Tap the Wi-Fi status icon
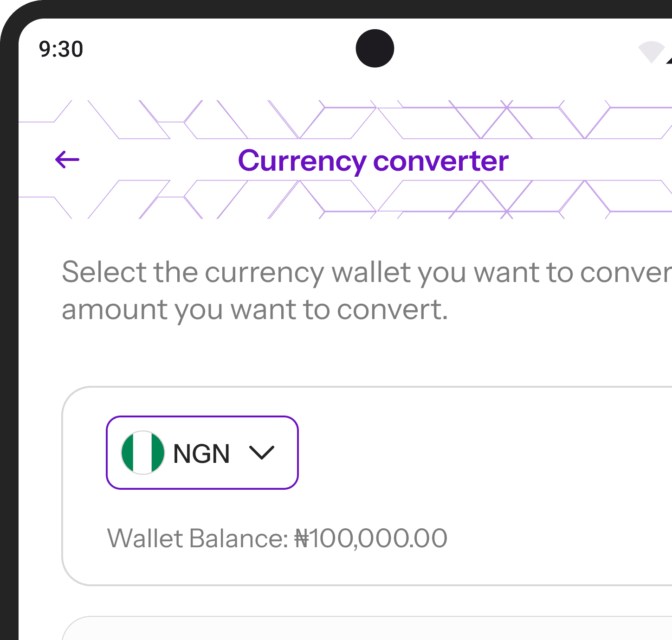Screen dimensions: 672x640 [652, 51]
